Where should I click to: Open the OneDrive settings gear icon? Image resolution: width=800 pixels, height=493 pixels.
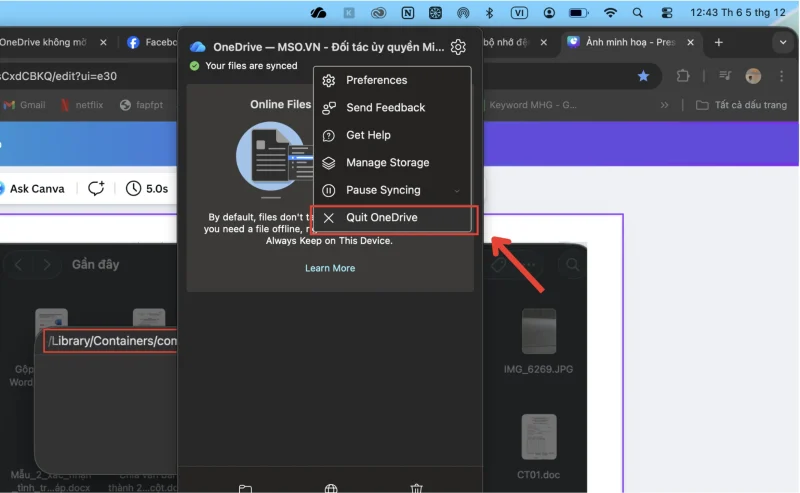coord(458,47)
